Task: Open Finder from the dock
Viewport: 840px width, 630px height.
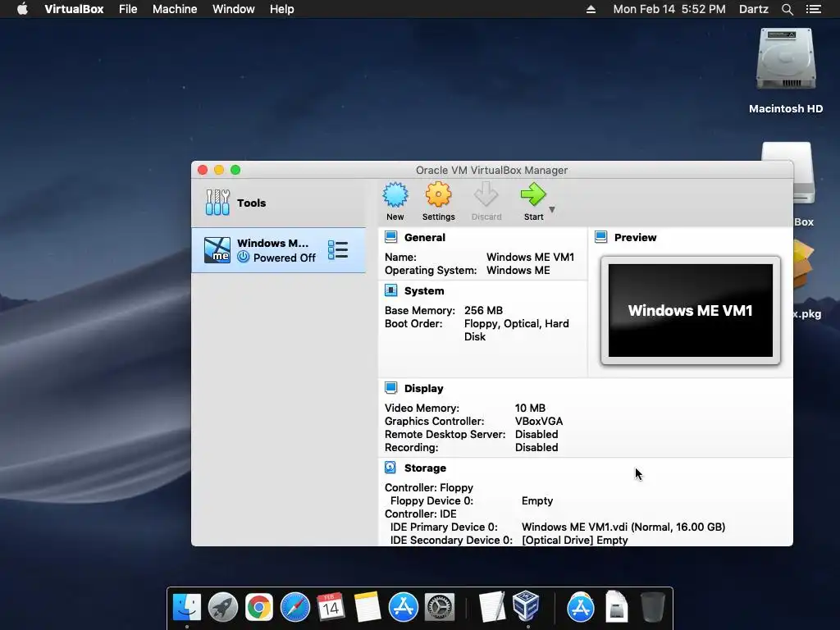Action: click(x=187, y=607)
